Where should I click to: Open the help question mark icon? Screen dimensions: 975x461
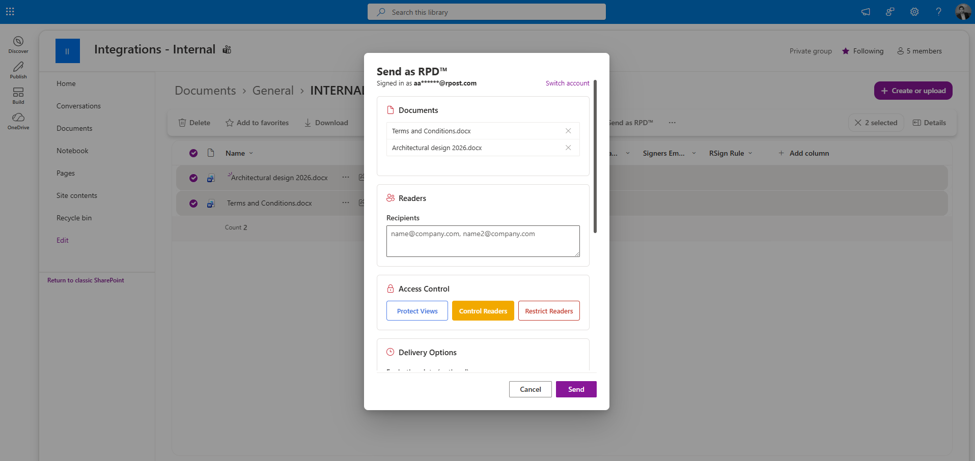pos(938,12)
